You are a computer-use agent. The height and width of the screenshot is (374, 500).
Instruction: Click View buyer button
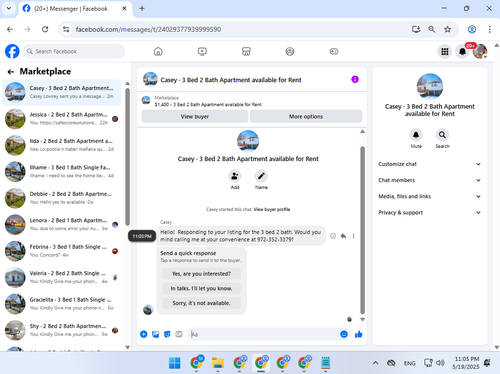(x=195, y=116)
